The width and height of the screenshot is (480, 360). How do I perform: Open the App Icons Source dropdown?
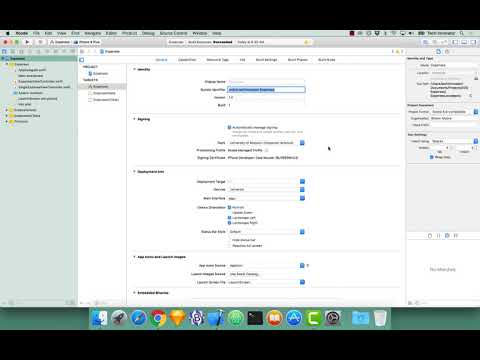point(266,265)
